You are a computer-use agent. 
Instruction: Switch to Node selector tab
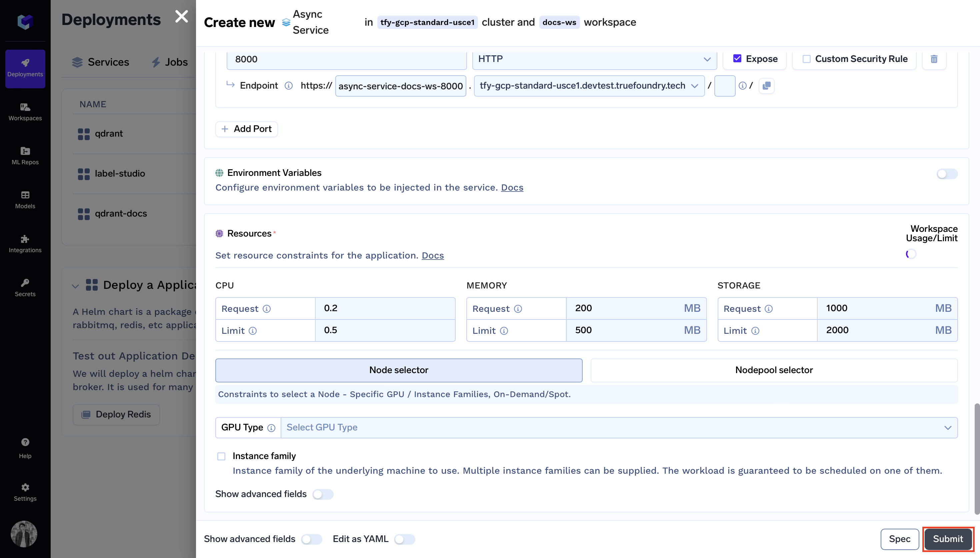[x=399, y=370]
